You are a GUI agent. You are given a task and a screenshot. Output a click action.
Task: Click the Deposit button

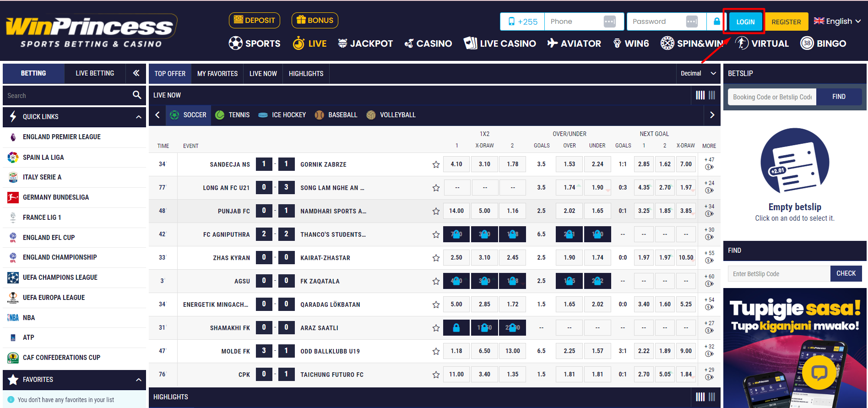point(255,20)
